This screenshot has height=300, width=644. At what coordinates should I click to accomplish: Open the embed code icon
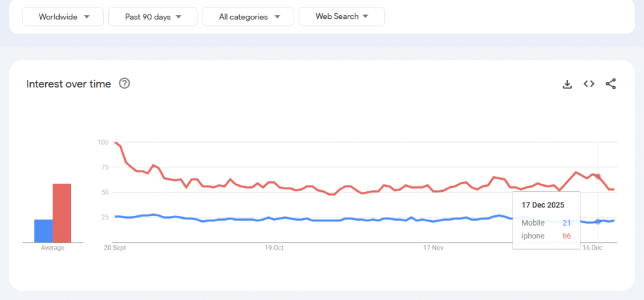click(589, 84)
